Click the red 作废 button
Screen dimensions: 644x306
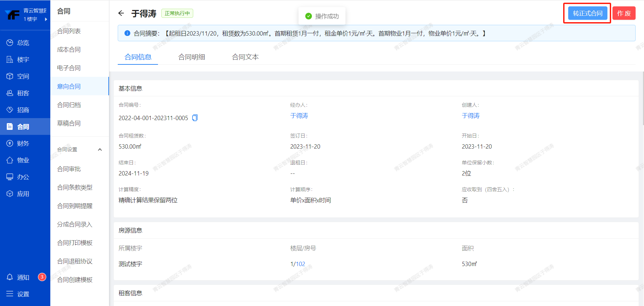coord(624,13)
